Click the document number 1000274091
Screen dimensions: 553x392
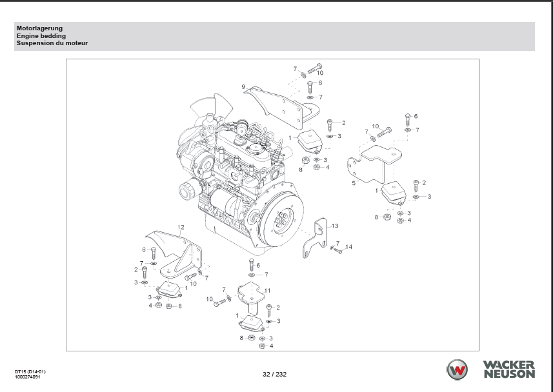(31, 377)
